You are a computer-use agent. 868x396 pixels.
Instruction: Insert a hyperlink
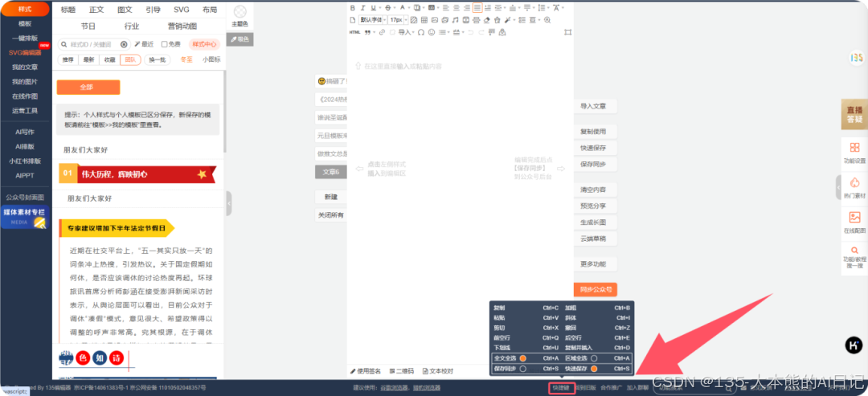pos(382,32)
